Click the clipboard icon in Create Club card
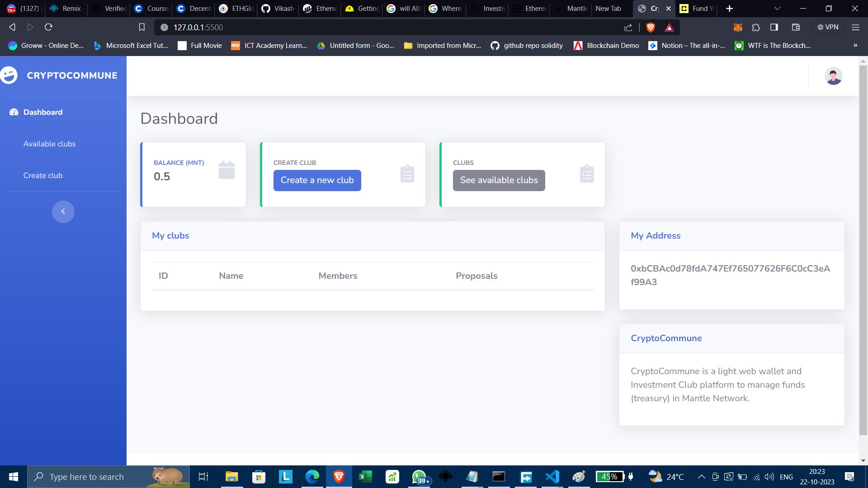 click(407, 174)
